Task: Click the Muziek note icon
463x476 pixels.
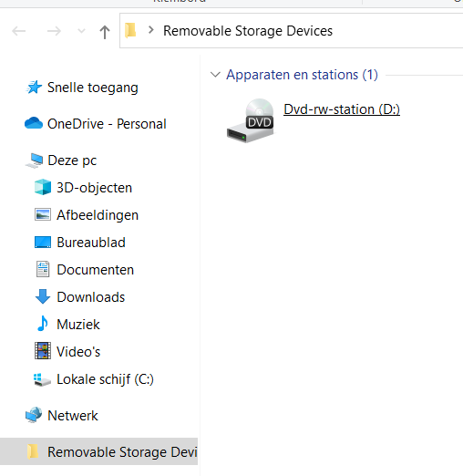Action: click(x=43, y=324)
